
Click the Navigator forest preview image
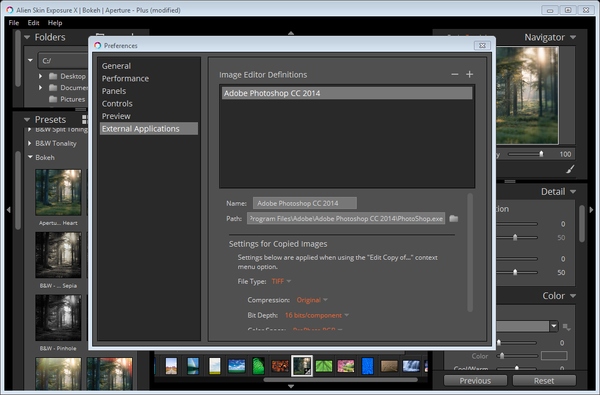coord(527,96)
